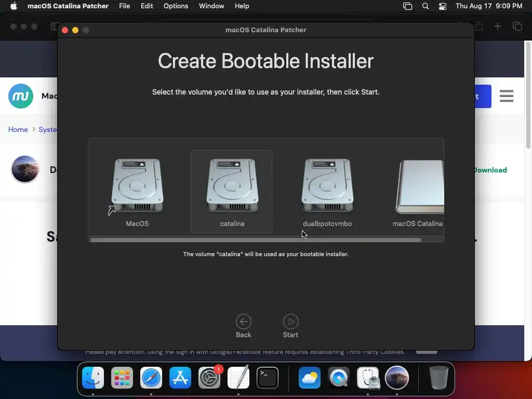Open Disk Utility from the Dock
532x399 pixels.
(x=368, y=378)
